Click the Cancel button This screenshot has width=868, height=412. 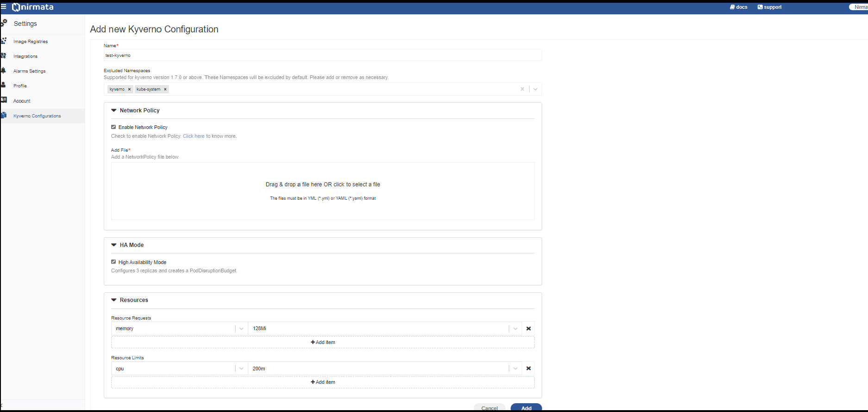489,407
